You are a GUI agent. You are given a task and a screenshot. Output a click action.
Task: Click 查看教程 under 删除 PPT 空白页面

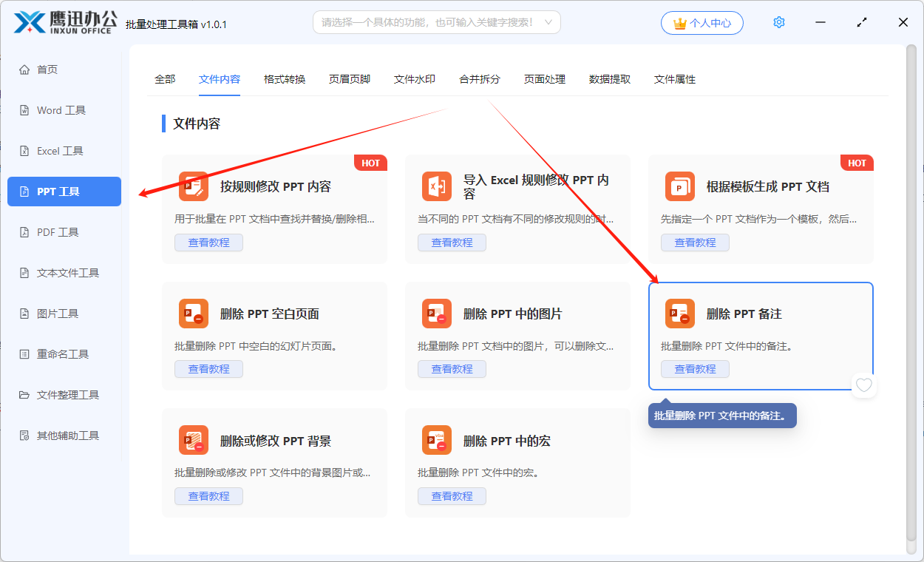pos(208,369)
